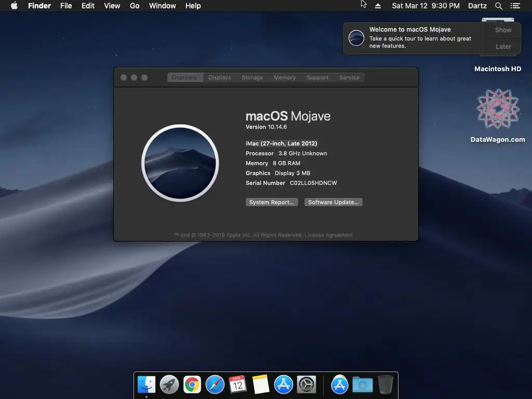Click the Mojave icon in the notification
Viewport: 532px width, 399px height.
[356, 37]
